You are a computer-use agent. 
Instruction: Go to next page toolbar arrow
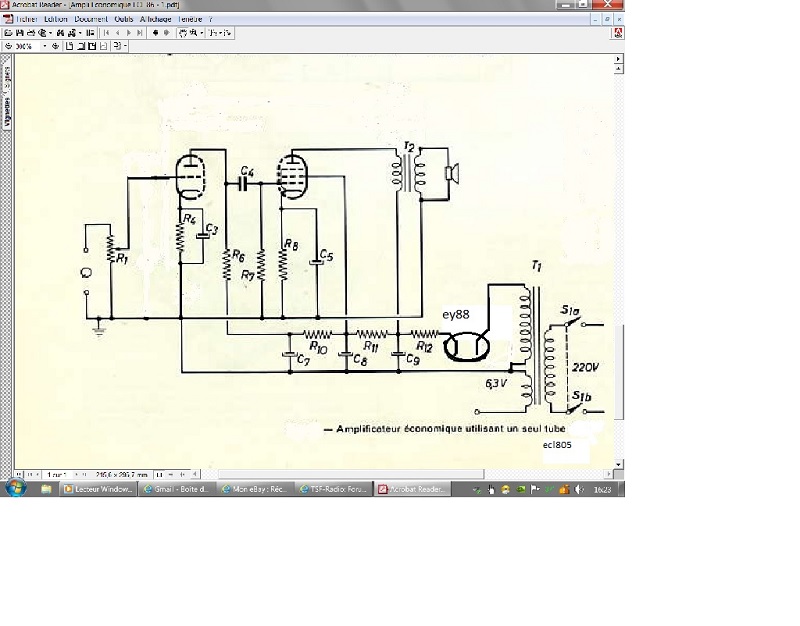click(x=129, y=33)
